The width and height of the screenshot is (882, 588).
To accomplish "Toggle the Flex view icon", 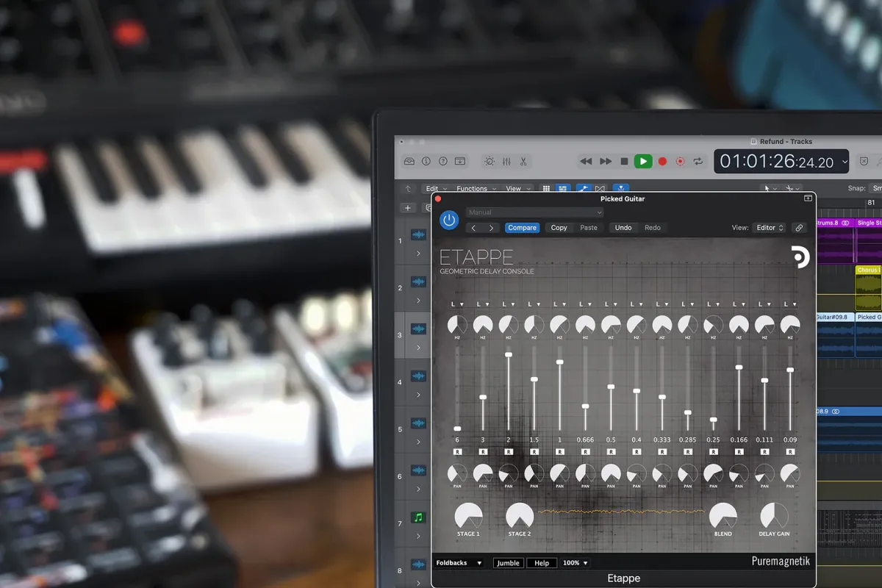I will 600,189.
